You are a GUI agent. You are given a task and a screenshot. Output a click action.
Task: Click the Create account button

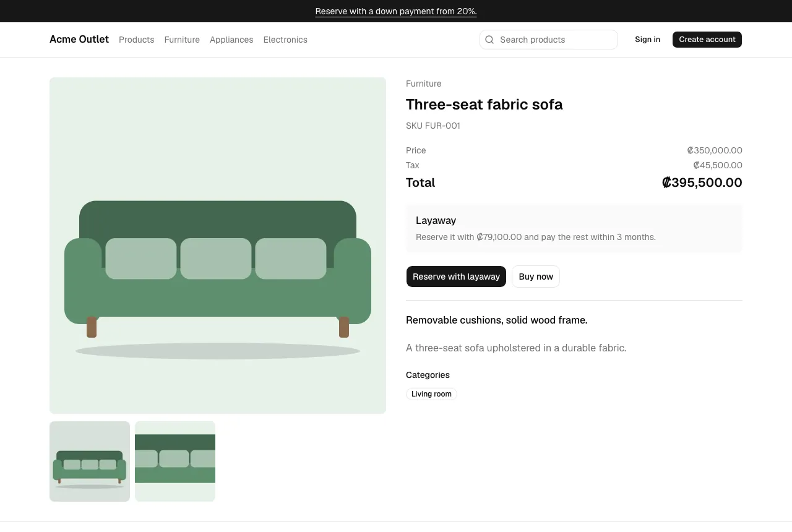707,40
